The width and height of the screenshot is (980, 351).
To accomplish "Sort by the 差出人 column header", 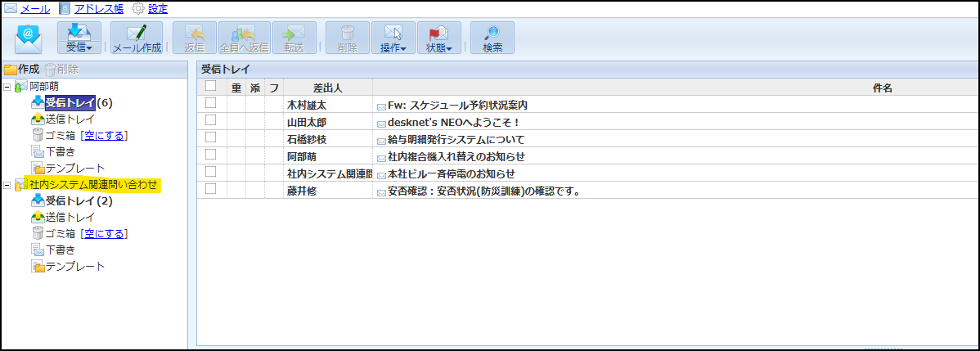I will point(327,87).
